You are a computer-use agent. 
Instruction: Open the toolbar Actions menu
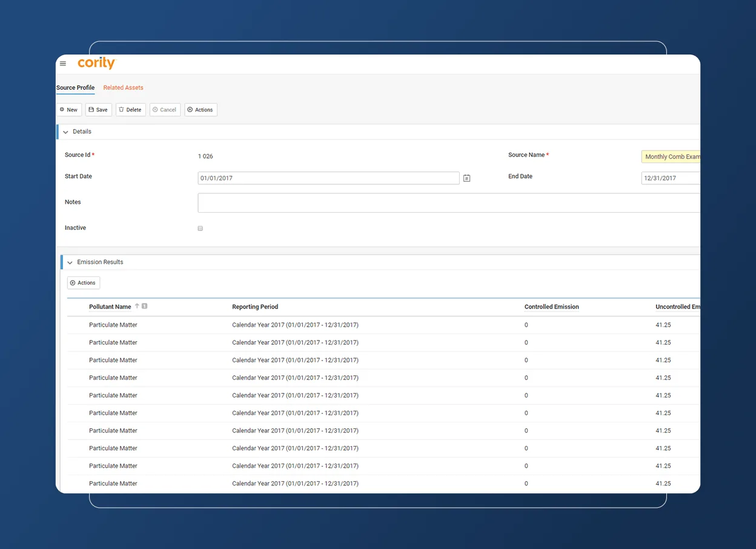[x=201, y=110]
